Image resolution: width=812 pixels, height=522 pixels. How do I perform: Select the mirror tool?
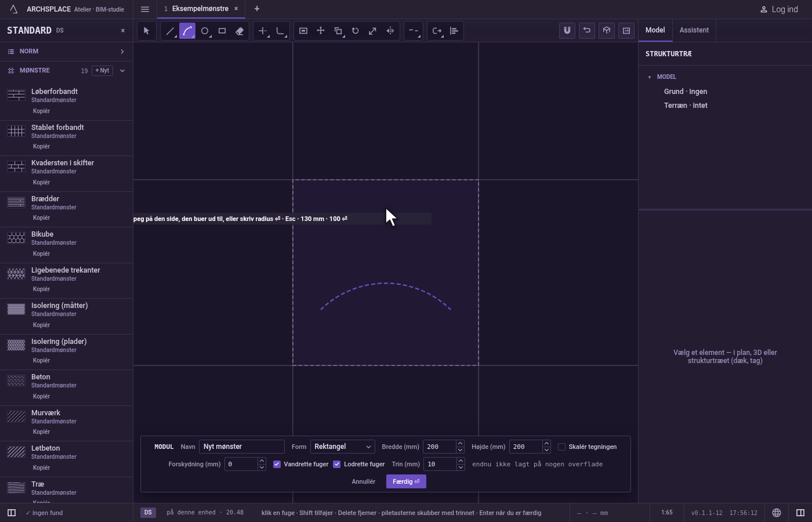pyautogui.click(x=390, y=31)
